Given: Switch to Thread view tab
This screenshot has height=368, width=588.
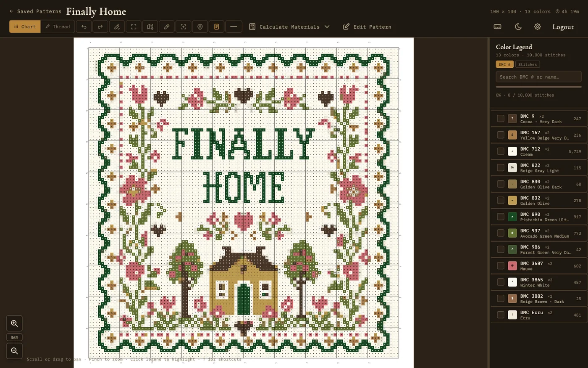Looking at the screenshot, I should [58, 26].
